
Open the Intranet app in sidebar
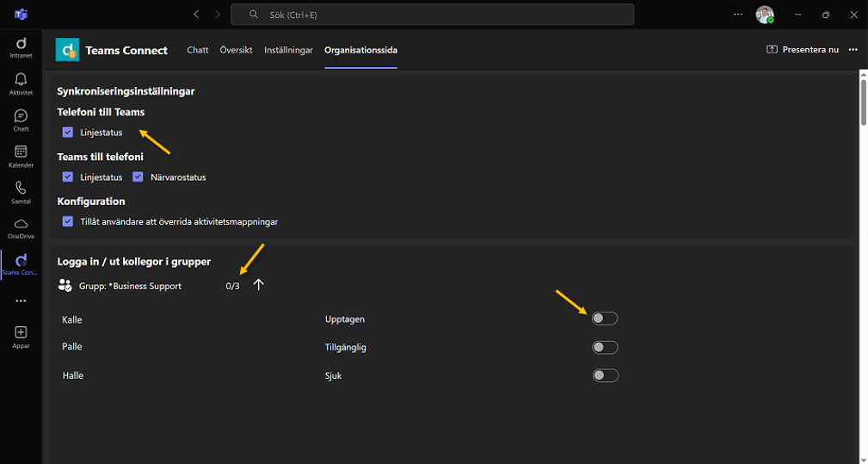(21, 48)
